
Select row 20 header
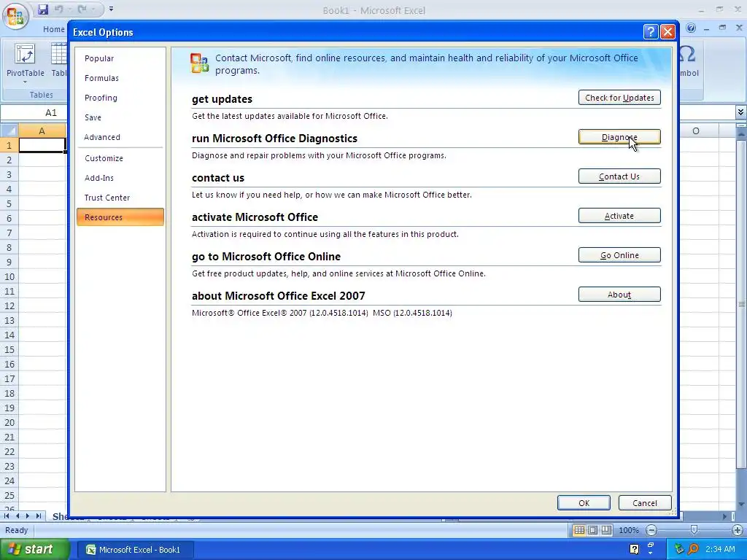tap(9, 423)
